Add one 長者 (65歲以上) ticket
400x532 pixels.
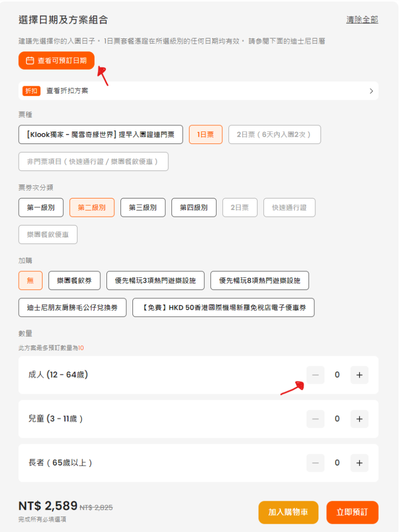(359, 462)
